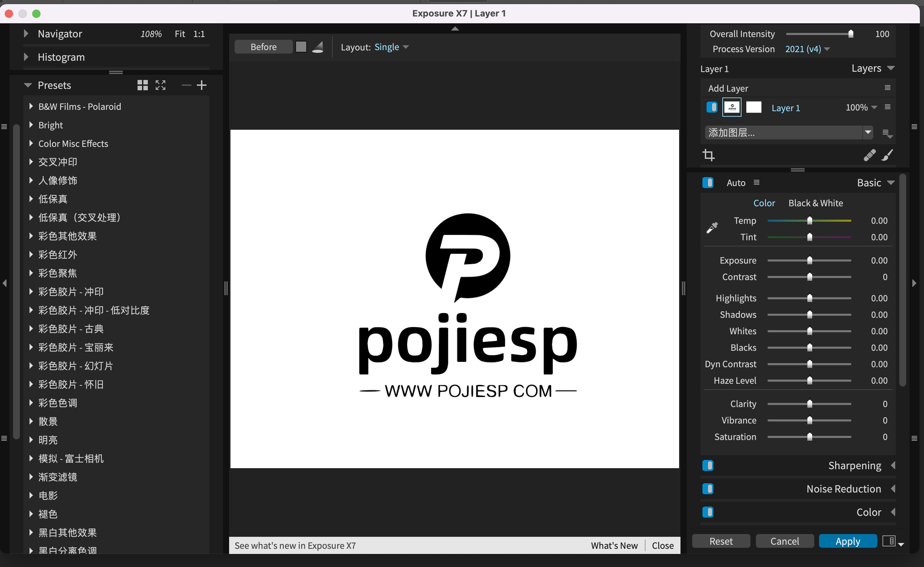
Task: Add a new preset with the plus icon
Action: (x=202, y=85)
